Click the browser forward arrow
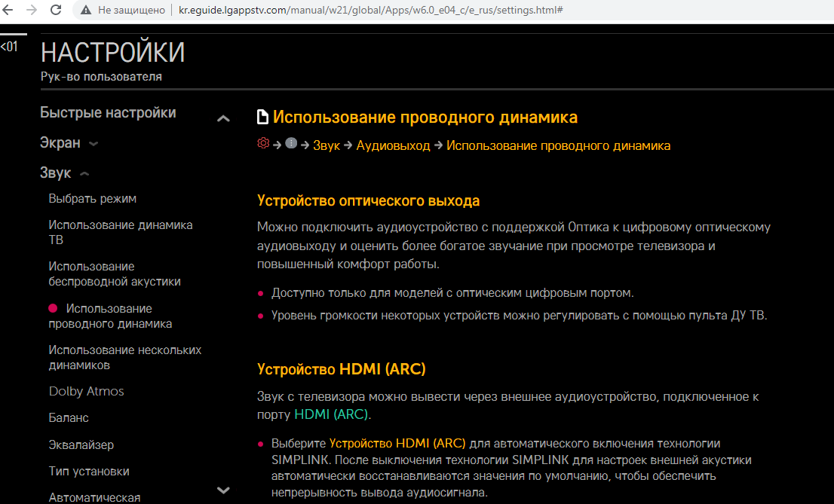 tap(32, 11)
